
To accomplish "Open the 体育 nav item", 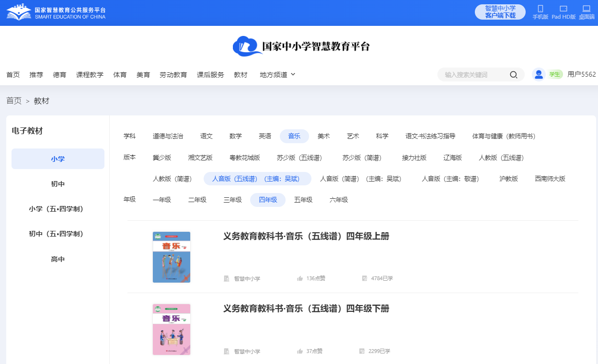I will click(x=120, y=75).
